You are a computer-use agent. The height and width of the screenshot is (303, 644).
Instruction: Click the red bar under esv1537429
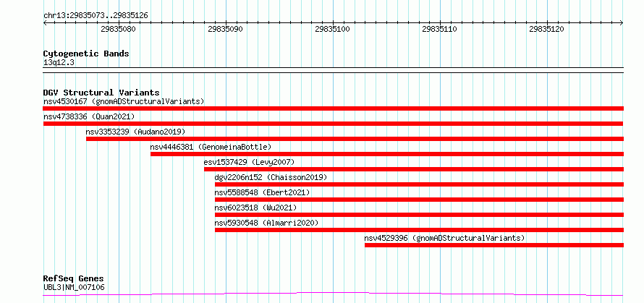[414, 169]
